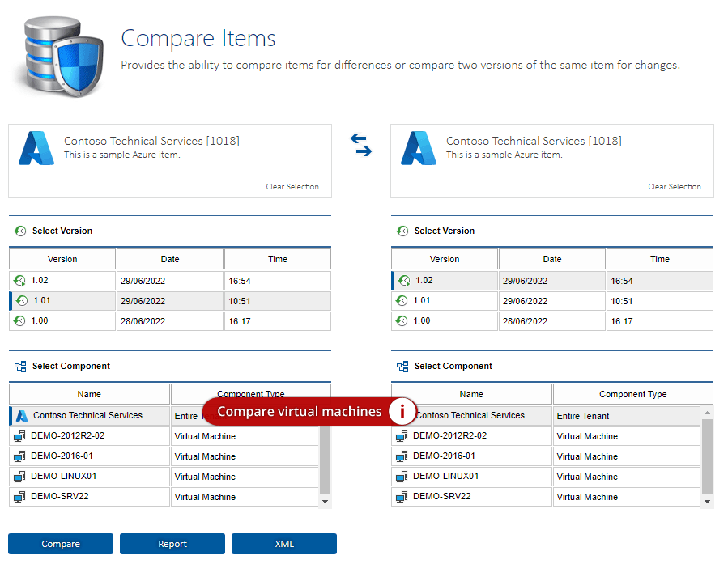Screen dimensions: 728x564
Task: Select left version 28/06/2022 date cell
Action: click(x=170, y=321)
